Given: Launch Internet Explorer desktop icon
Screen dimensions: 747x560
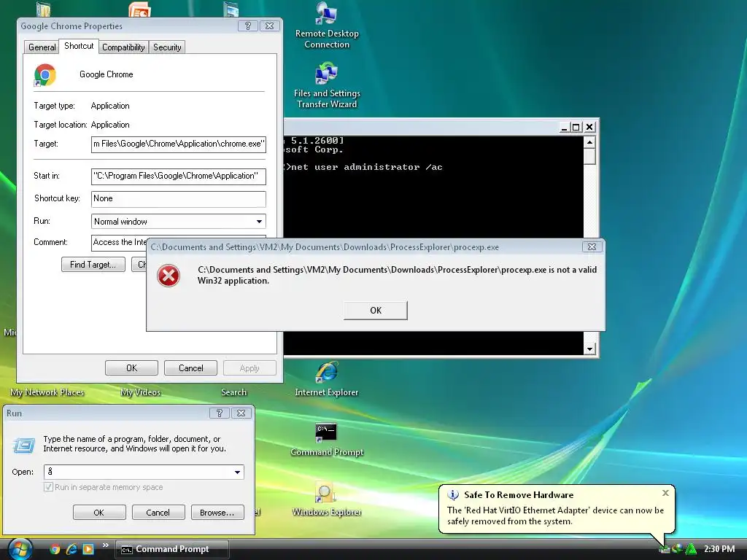Looking at the screenshot, I should tap(326, 379).
